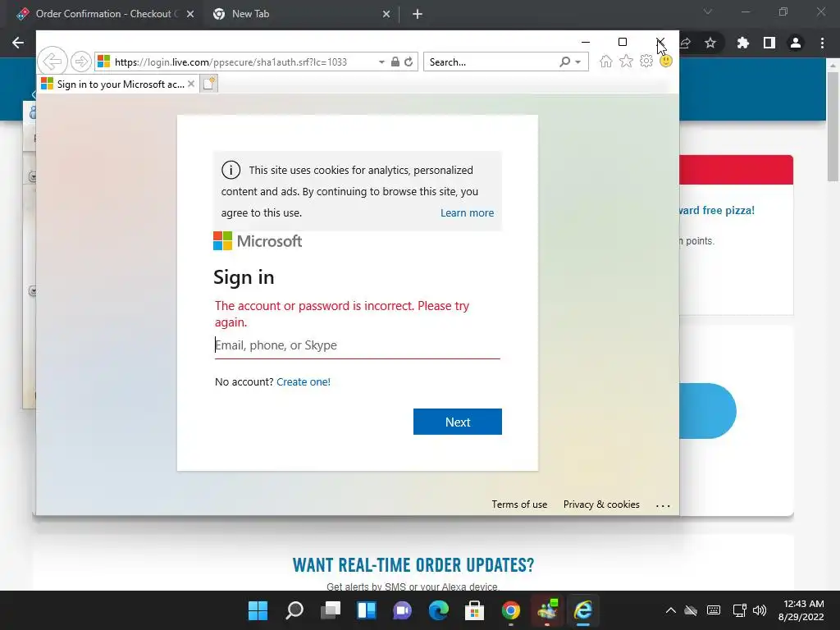Open taskbar Search icon
Viewport: 840px width, 630px height.
294,609
